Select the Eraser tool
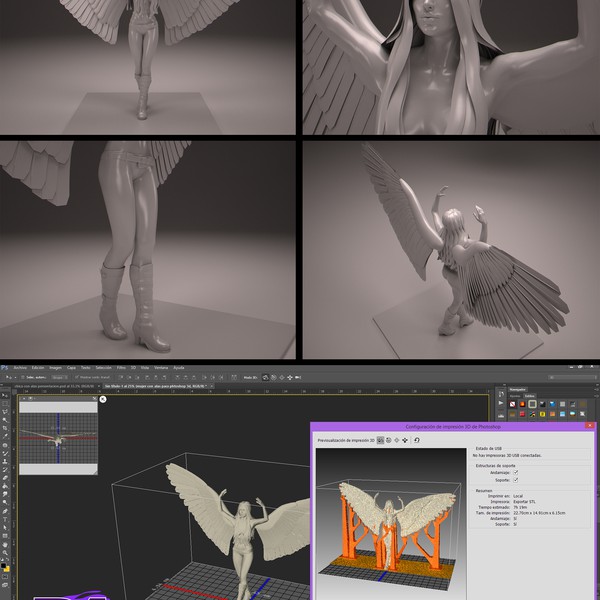The width and height of the screenshot is (600, 600). [x=5, y=477]
